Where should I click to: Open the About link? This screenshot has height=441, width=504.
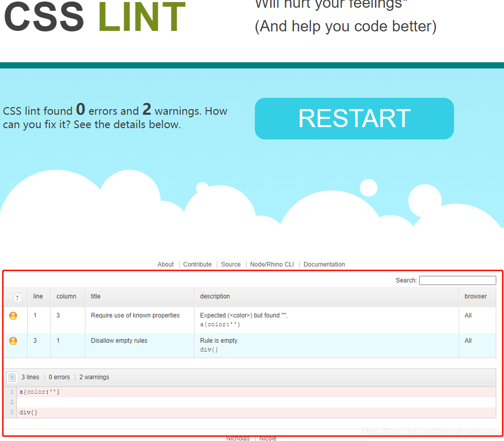click(x=166, y=264)
